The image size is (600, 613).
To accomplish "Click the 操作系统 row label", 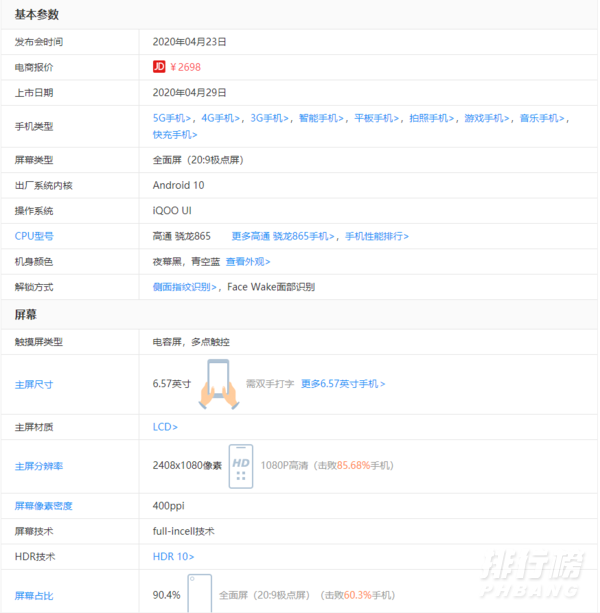I will pyautogui.click(x=34, y=211).
